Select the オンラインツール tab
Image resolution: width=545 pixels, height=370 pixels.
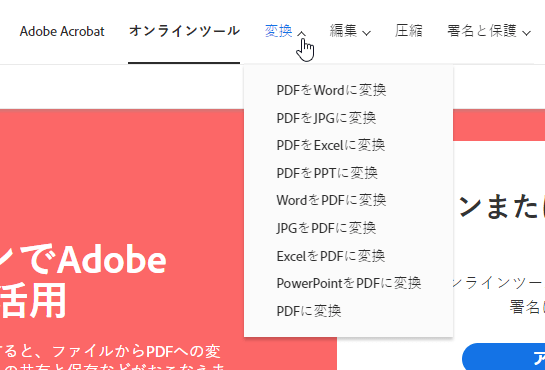tap(184, 31)
